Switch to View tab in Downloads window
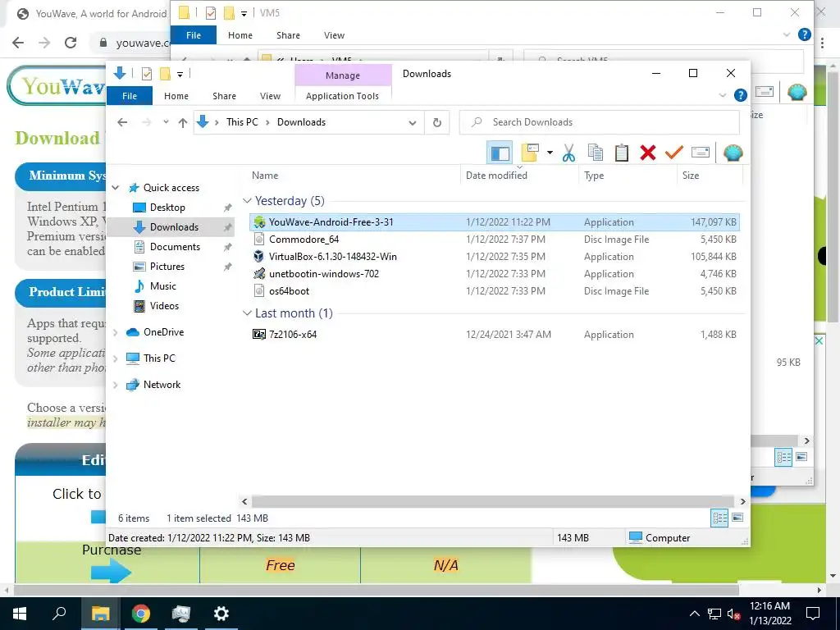Screen dimensions: 840x630 [270, 96]
